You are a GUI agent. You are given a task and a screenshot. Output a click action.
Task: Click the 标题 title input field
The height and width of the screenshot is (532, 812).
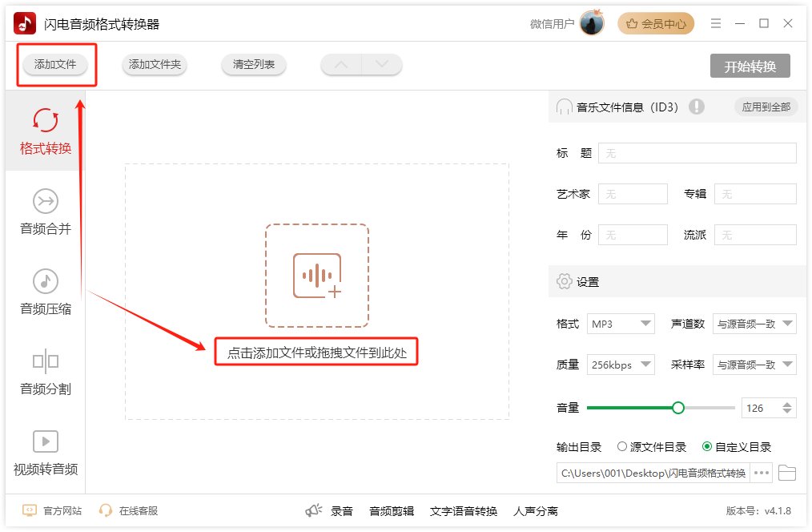[x=697, y=152]
